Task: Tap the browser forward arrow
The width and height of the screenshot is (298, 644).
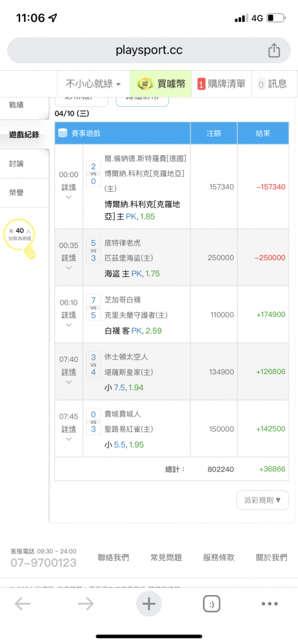Action: tap(86, 604)
